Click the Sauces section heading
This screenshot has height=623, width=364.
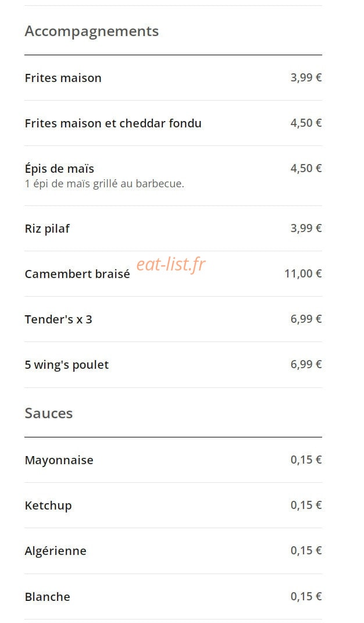click(x=48, y=414)
